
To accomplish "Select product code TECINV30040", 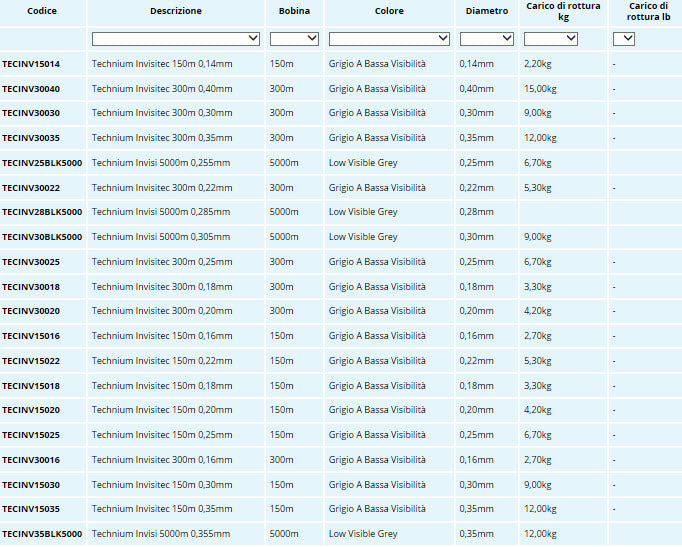I will (x=31, y=89).
